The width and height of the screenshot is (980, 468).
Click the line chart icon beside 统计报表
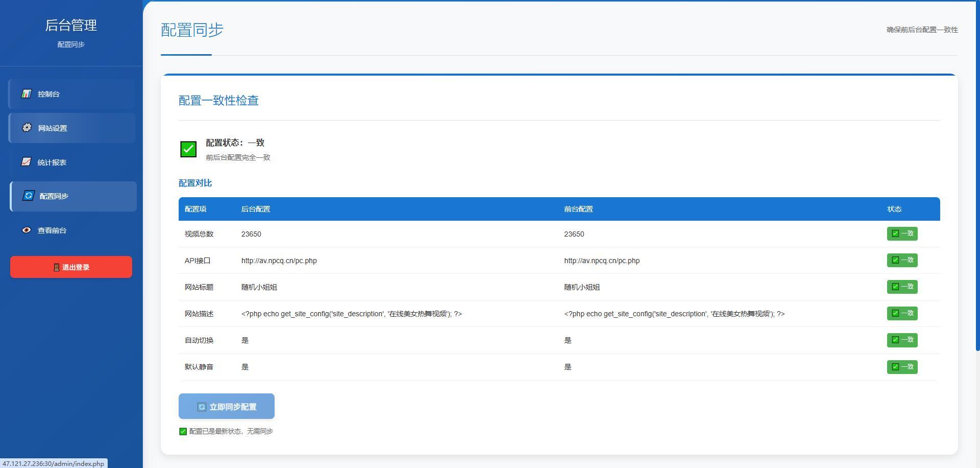pyautogui.click(x=26, y=162)
